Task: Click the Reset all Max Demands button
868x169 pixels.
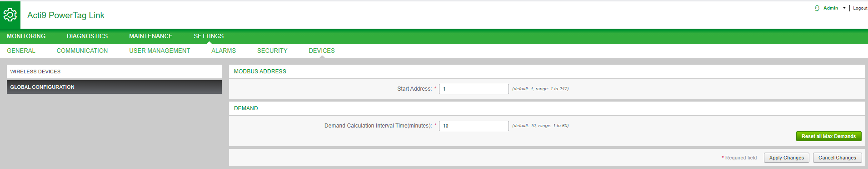Action: 828,136
